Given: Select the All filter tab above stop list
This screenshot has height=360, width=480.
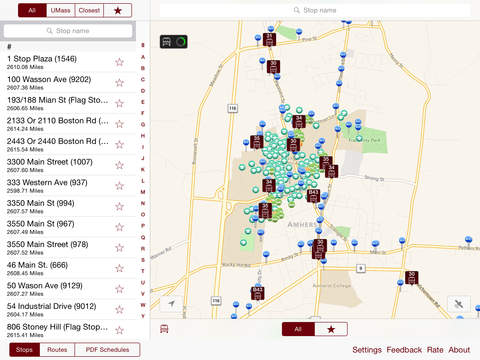Looking at the screenshot, I should point(32,10).
